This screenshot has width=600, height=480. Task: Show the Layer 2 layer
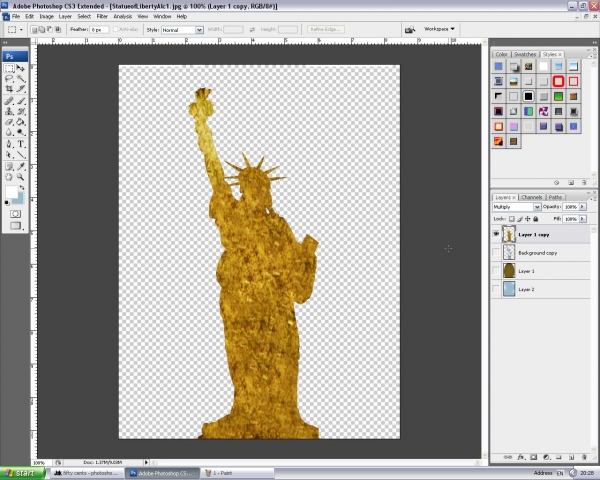(496, 289)
